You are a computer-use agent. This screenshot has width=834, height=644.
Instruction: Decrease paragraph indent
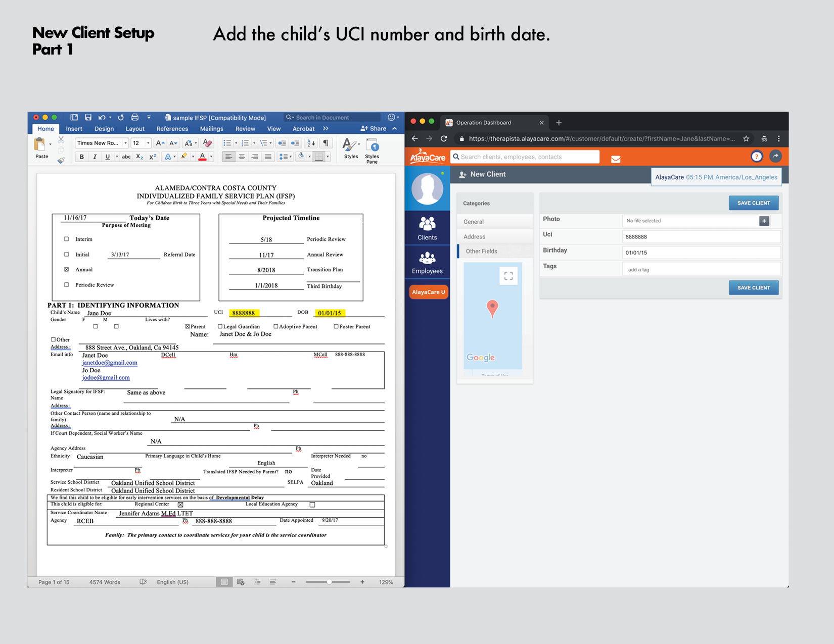click(282, 143)
